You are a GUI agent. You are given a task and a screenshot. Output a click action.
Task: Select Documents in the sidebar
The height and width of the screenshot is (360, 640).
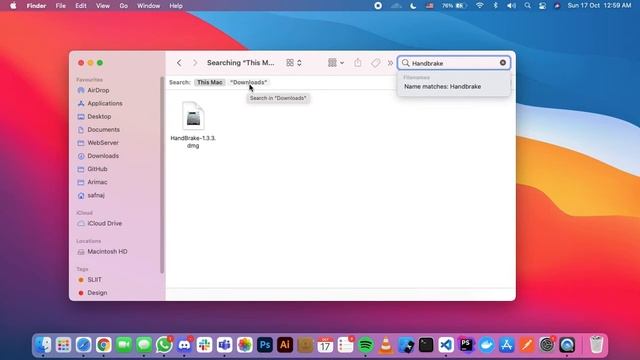coord(103,129)
